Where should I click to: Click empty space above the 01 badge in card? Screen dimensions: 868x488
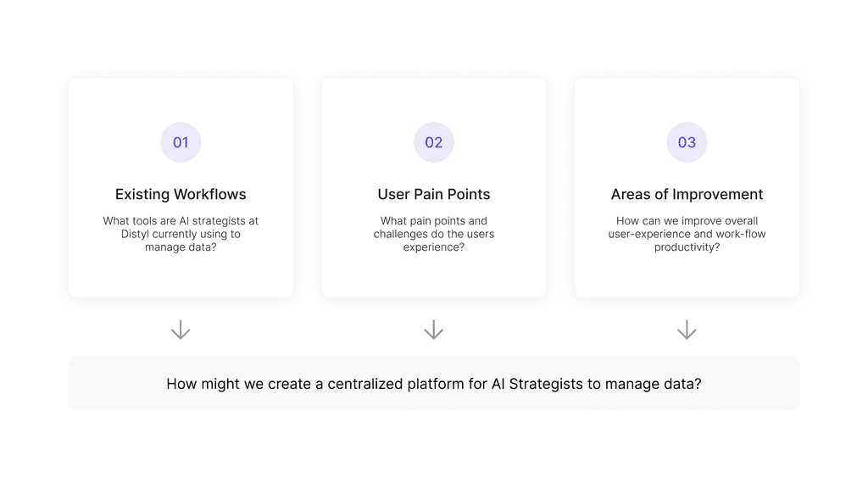[181, 100]
